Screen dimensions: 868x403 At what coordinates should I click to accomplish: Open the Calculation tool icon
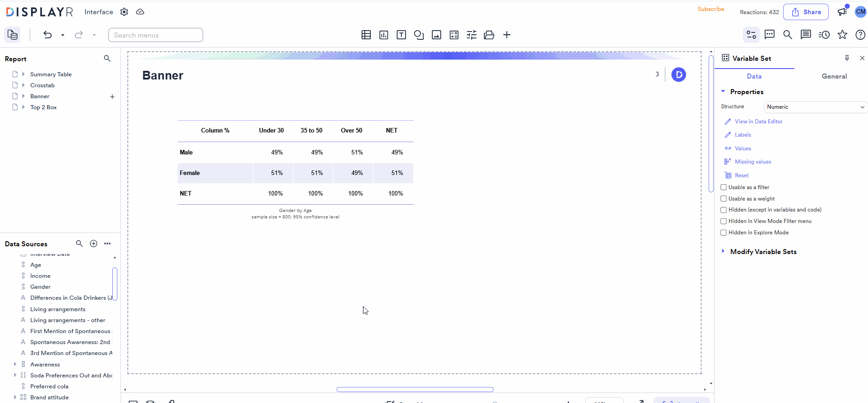[x=454, y=35]
